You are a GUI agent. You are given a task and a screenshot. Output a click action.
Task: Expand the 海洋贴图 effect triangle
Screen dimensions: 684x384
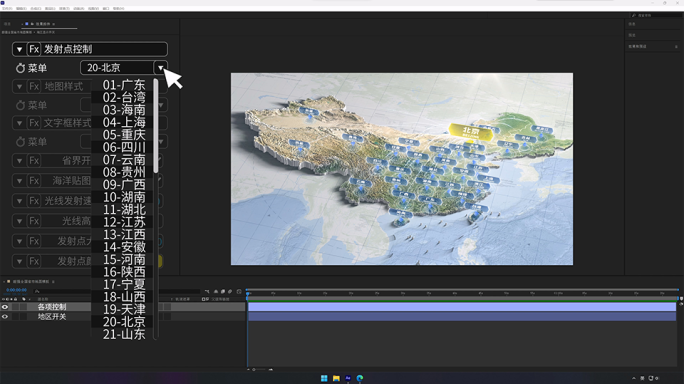point(19,181)
